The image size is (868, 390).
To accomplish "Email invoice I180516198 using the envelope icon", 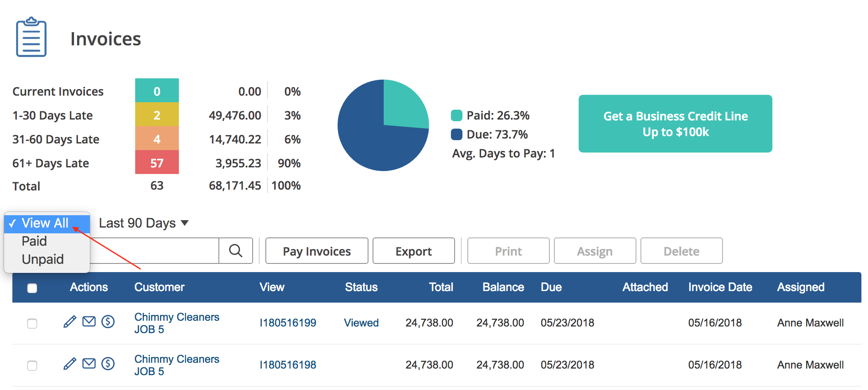I will [x=89, y=364].
